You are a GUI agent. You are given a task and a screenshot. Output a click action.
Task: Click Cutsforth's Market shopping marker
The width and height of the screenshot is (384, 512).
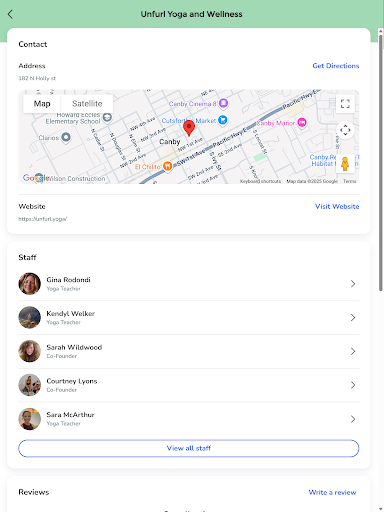[223, 120]
